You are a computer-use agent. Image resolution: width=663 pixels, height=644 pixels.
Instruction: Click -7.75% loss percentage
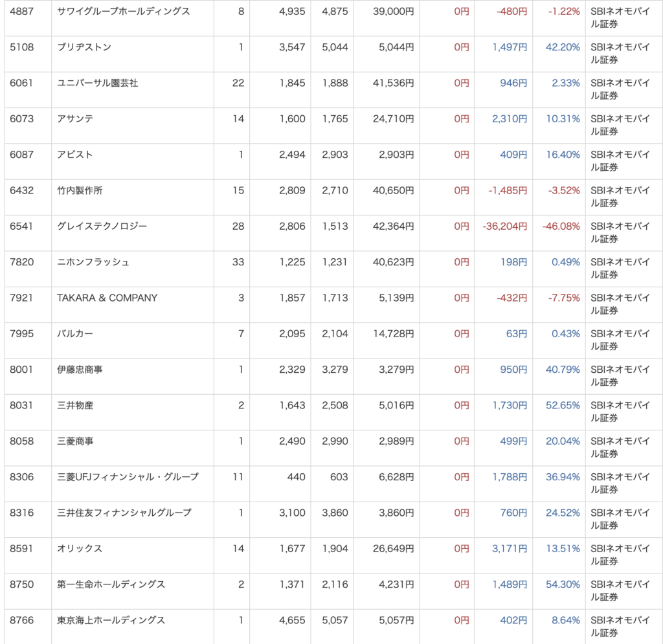tap(564, 298)
